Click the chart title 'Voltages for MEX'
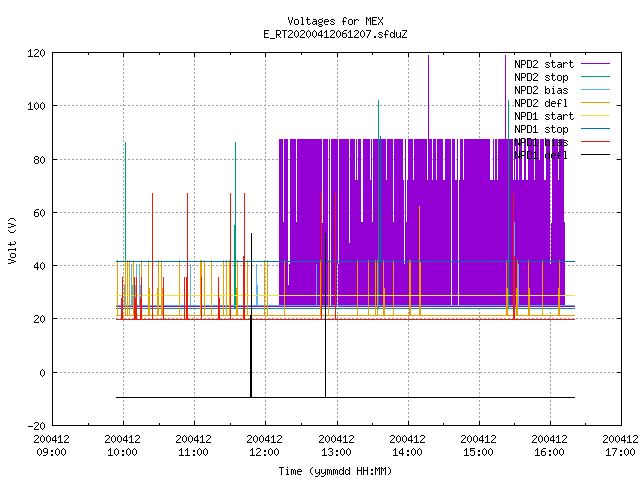This screenshot has width=640, height=480. (x=335, y=21)
